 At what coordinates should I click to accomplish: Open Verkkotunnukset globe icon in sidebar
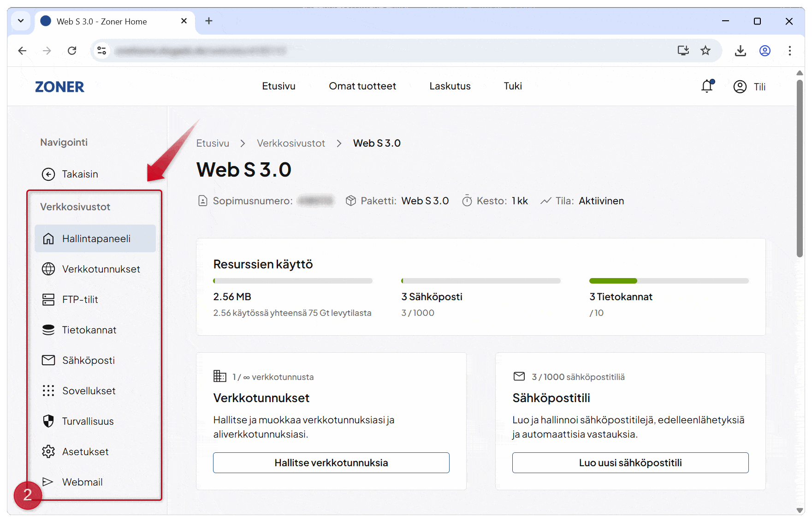(x=48, y=269)
